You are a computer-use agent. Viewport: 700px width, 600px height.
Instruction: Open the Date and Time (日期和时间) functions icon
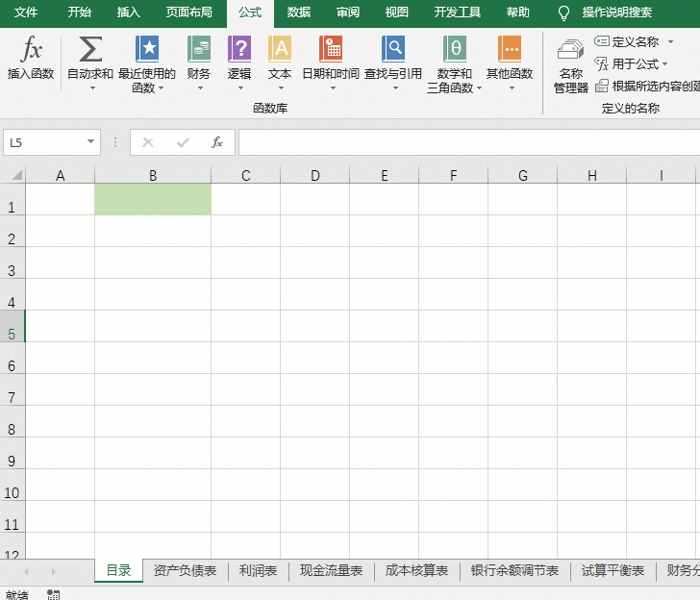[x=331, y=49]
